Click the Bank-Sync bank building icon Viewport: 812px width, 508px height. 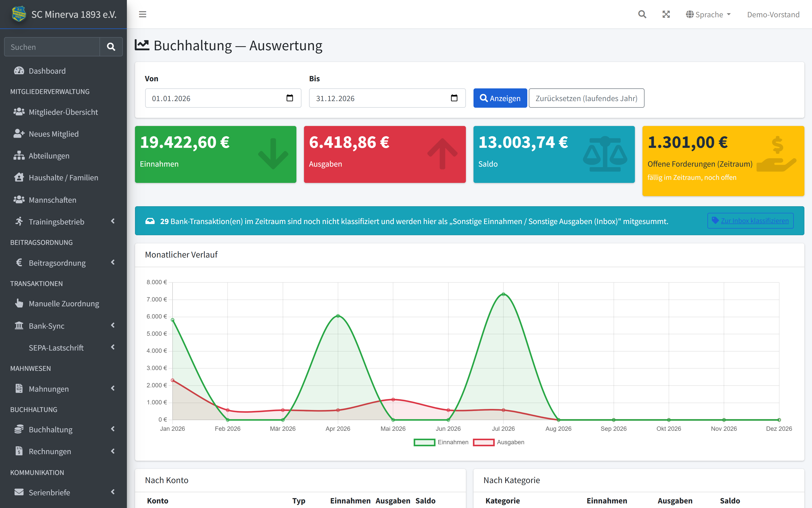[19, 326]
